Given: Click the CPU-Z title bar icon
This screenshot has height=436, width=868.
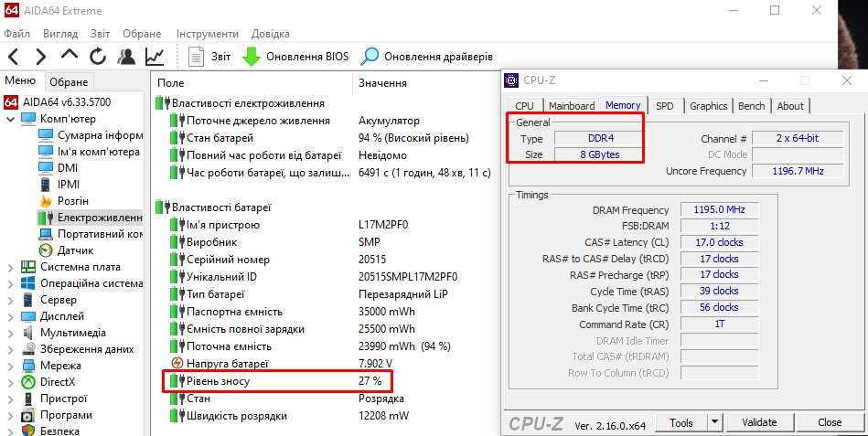Looking at the screenshot, I should point(511,80).
